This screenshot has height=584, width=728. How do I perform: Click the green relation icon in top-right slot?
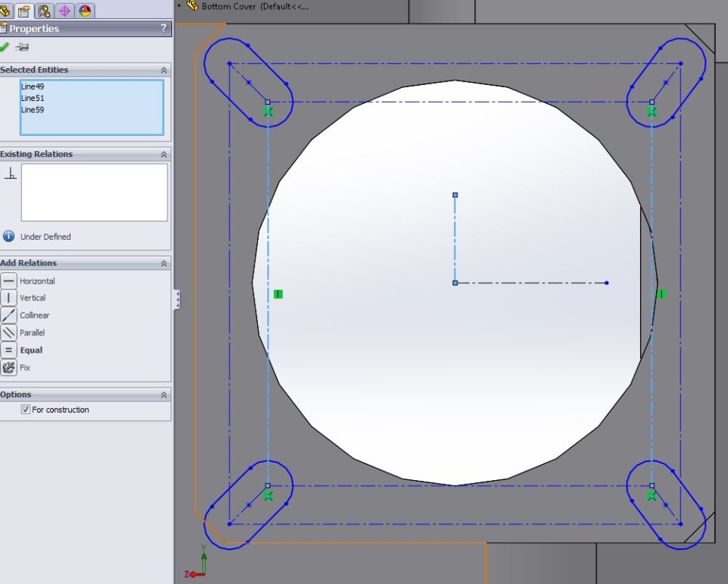click(x=651, y=112)
